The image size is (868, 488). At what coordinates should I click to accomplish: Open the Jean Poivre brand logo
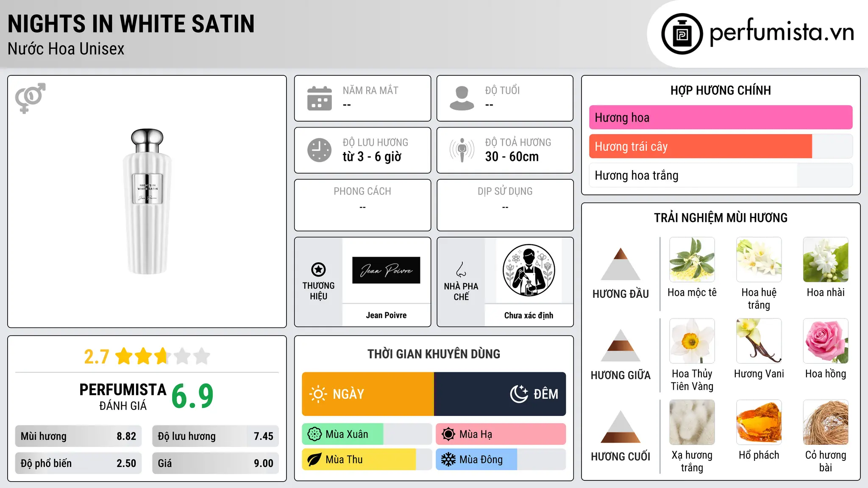(x=386, y=270)
